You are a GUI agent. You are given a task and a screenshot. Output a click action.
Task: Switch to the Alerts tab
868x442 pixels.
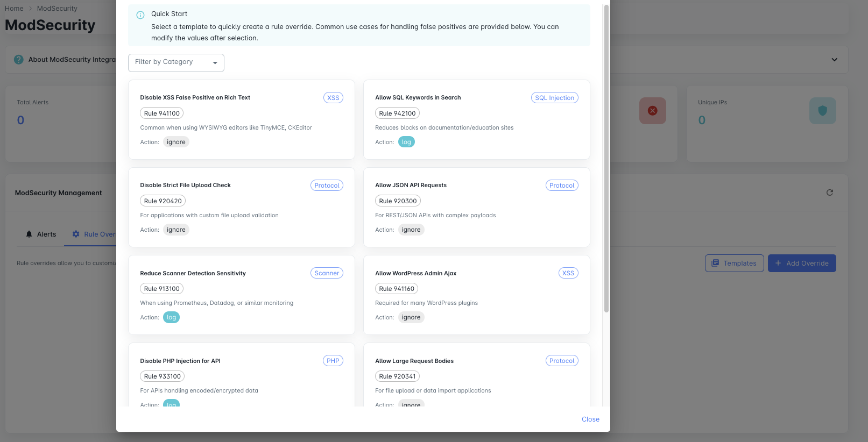point(41,234)
